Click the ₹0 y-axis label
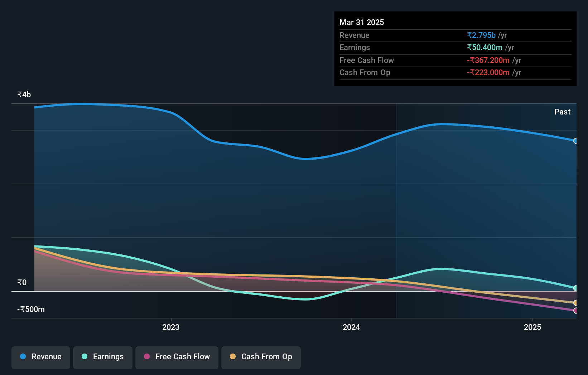The height and width of the screenshot is (375, 588). pyautogui.click(x=22, y=282)
